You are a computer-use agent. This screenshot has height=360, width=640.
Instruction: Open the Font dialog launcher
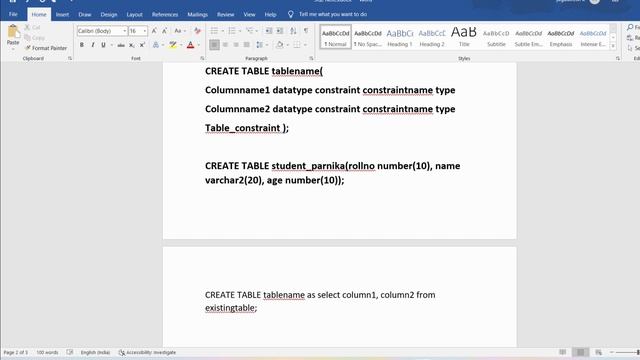click(x=202, y=59)
